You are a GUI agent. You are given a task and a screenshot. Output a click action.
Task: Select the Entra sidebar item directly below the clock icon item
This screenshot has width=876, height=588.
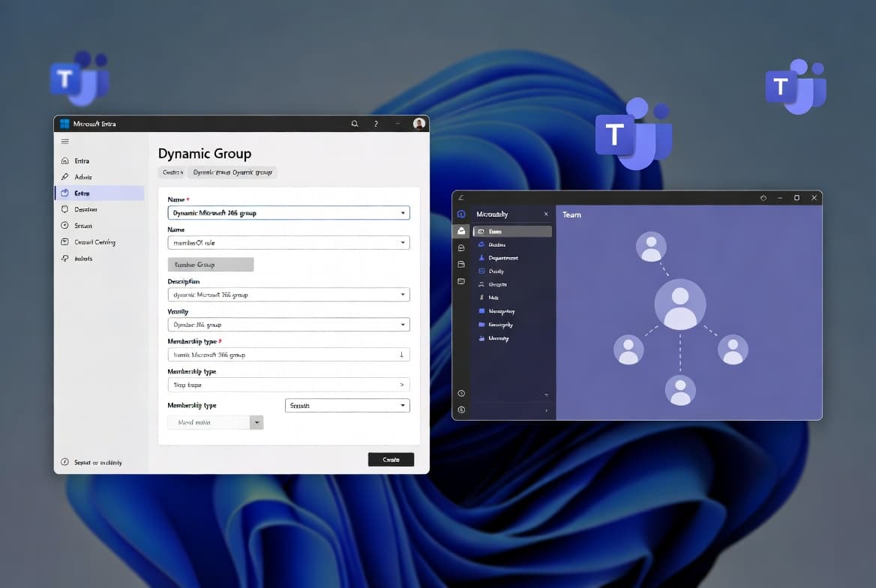click(x=100, y=242)
